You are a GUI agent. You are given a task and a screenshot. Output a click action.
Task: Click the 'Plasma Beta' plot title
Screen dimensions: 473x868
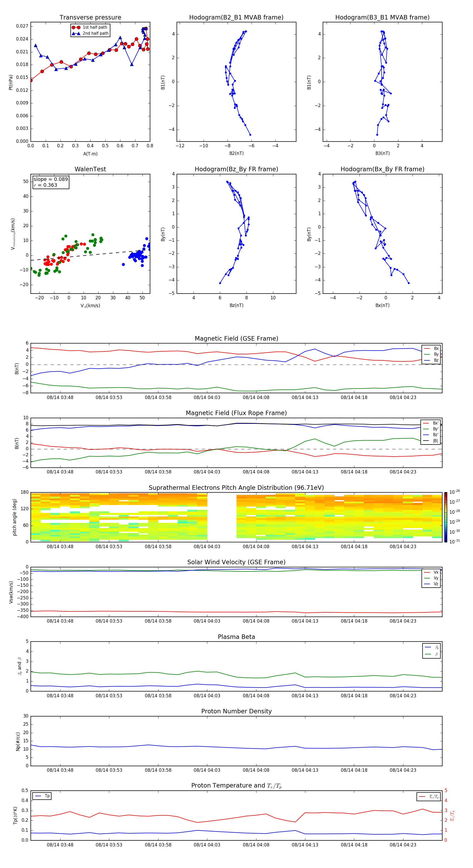pos(236,637)
